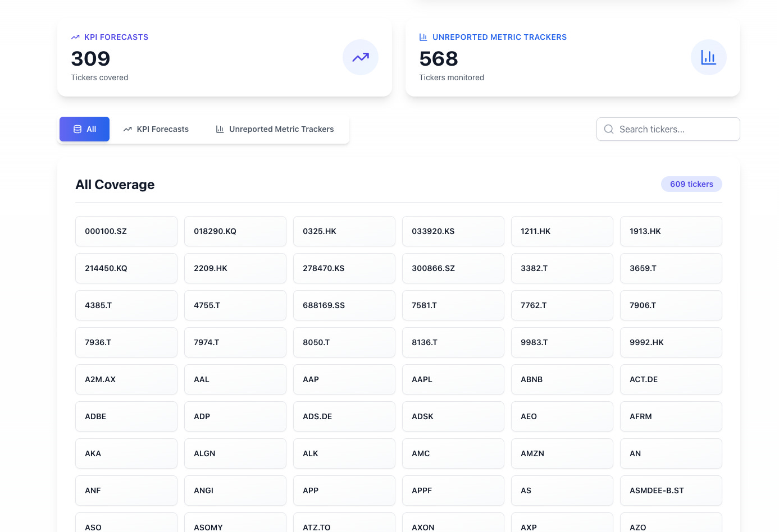Click the magnifier icon in the search box

(609, 129)
